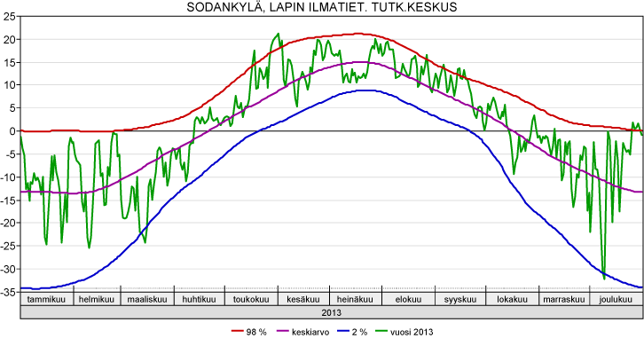Select the toukokuu month cell
This screenshot has width=644, height=338.
point(251,299)
